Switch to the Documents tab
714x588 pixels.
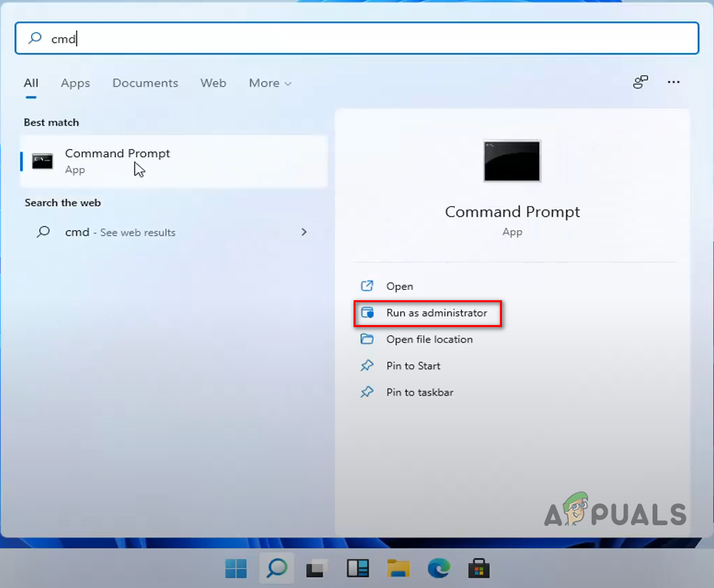coord(145,84)
